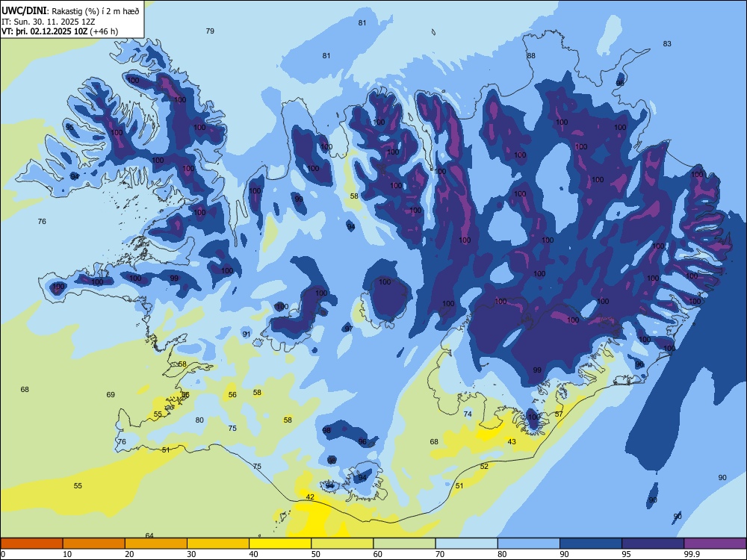747x560 pixels.
Task: Click the 90–95 dark blue legend swatch
Action: coord(591,544)
